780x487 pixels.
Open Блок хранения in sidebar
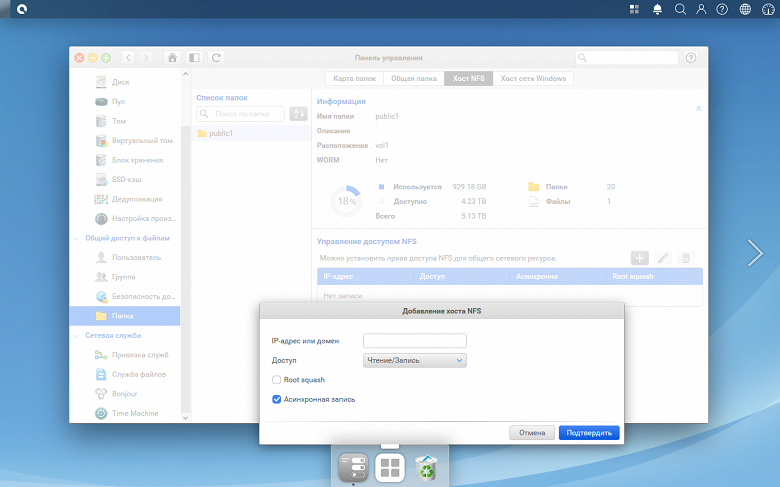coord(124,160)
